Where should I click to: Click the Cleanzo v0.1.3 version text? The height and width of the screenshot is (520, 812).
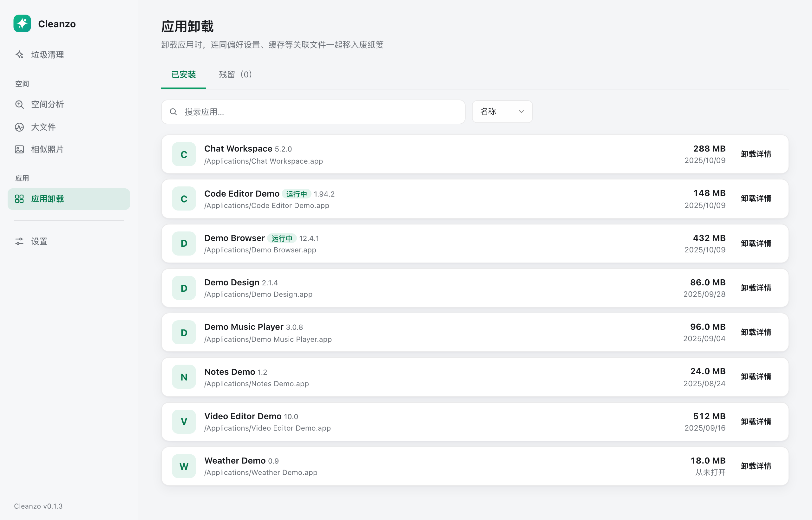point(38,506)
